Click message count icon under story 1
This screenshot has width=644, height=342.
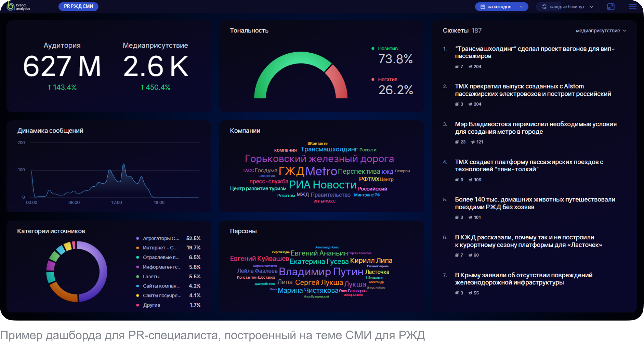click(457, 66)
